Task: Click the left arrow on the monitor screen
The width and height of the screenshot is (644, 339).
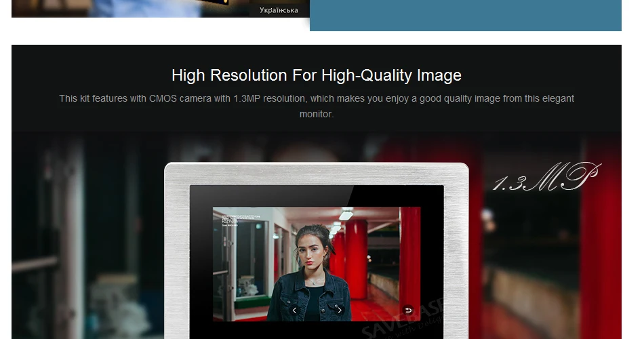Action: coord(294,311)
